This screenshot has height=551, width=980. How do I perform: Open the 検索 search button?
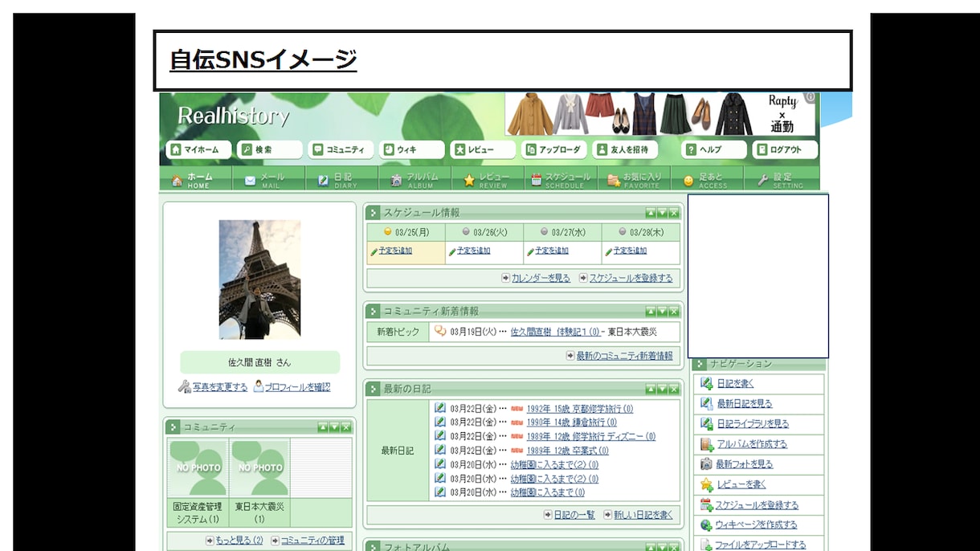270,149
